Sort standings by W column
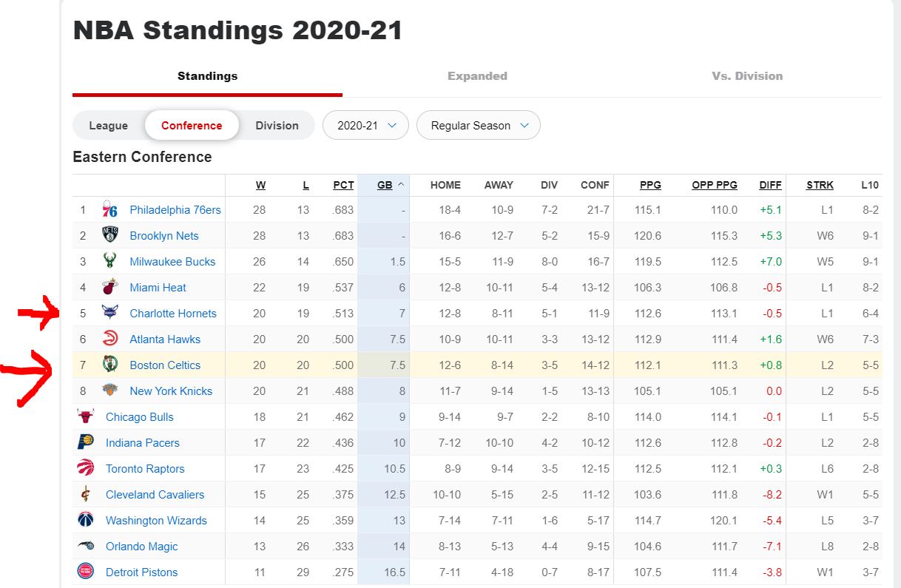901x588 pixels. tap(260, 185)
